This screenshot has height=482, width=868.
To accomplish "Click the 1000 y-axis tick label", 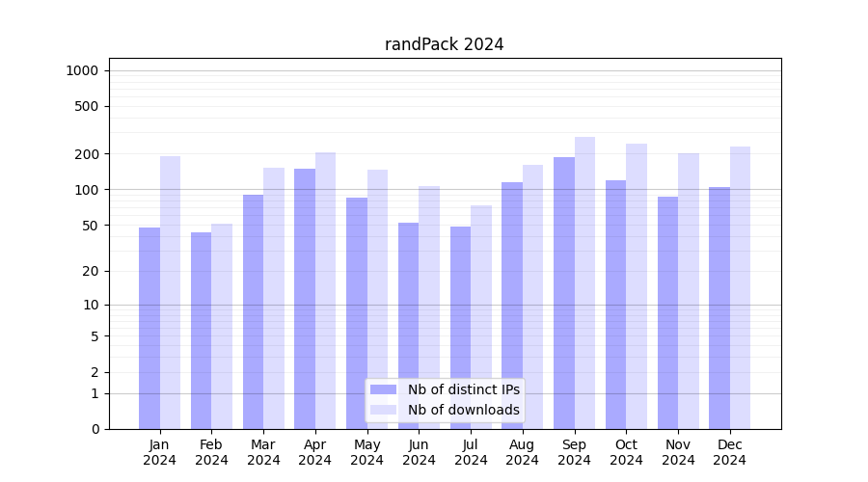I will pyautogui.click(x=82, y=70).
